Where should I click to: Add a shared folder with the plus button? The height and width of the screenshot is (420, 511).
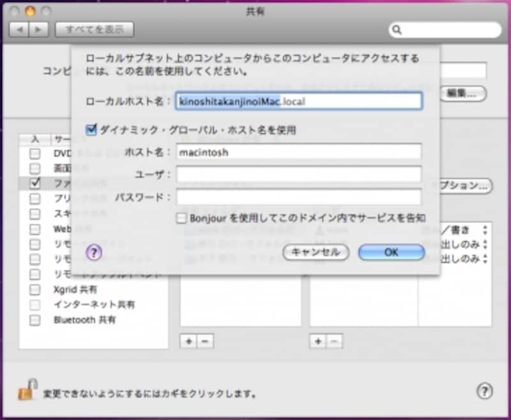[188, 341]
